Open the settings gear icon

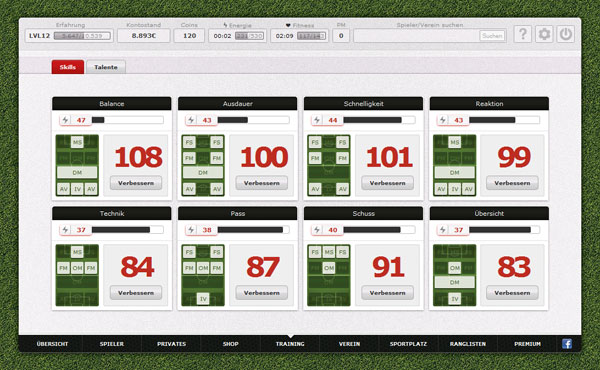(544, 34)
